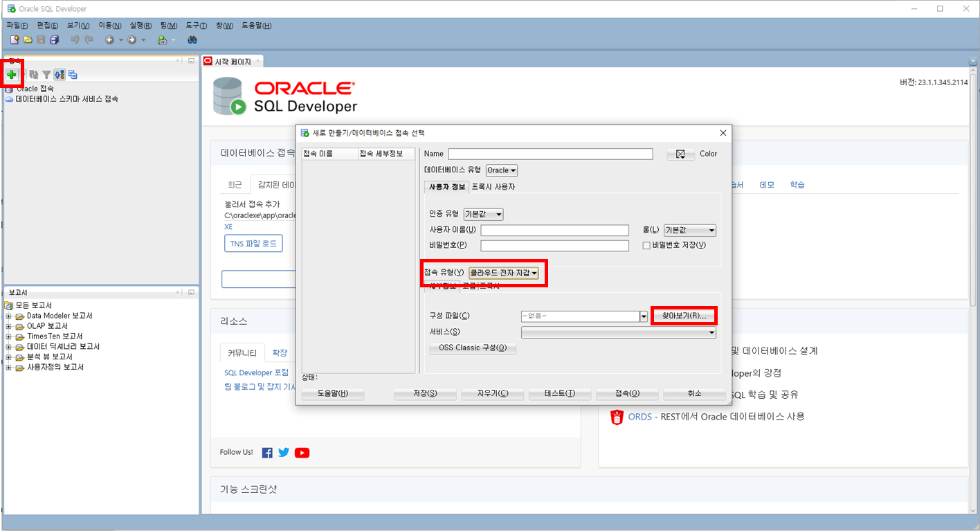Click the 지우기 clear button
Viewport: 980px width, 531px height.
493,393
